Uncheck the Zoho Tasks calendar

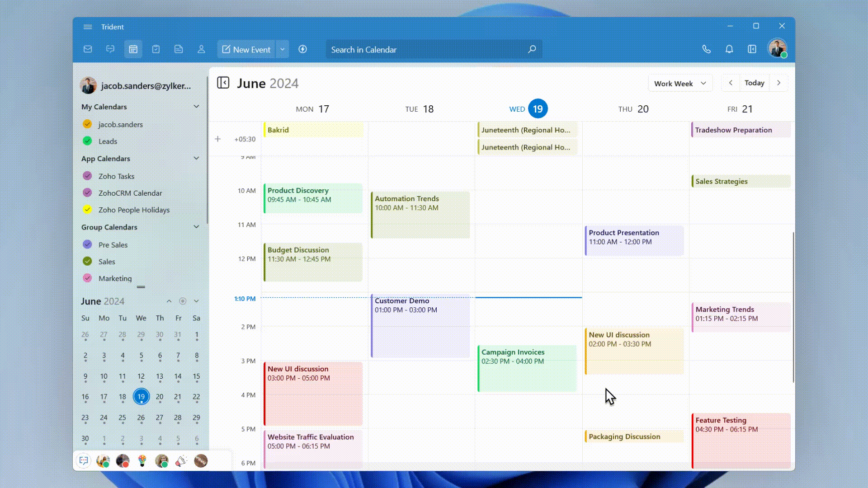87,176
